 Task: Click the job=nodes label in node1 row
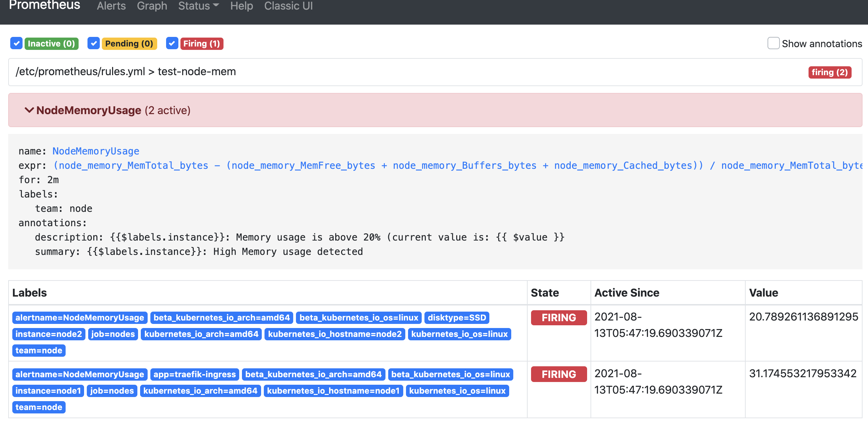[x=112, y=391]
